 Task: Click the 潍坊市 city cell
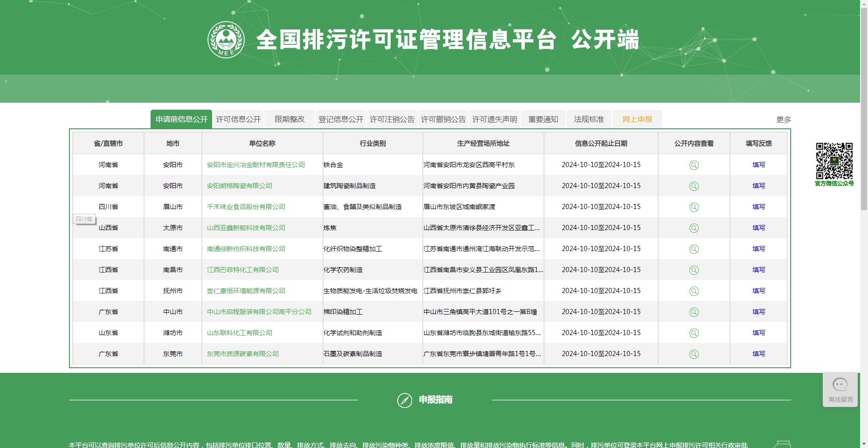[173, 333]
